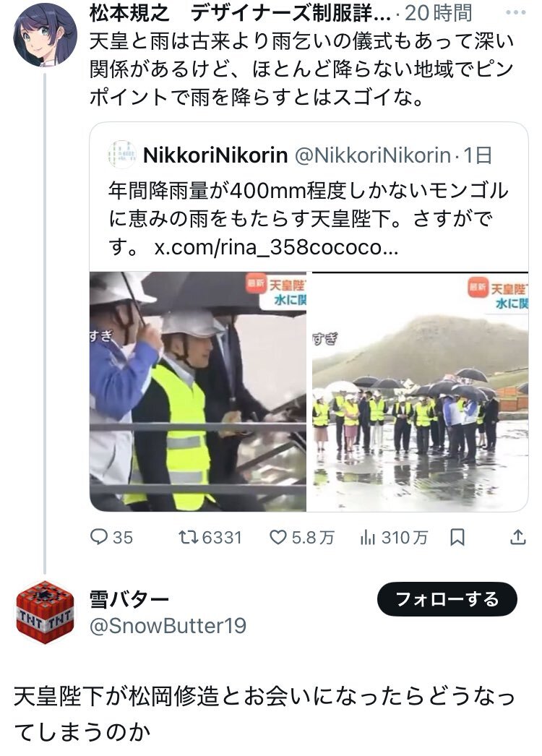The image size is (542, 756).
Task: Bookmark the tweet
Action: [x=457, y=537]
